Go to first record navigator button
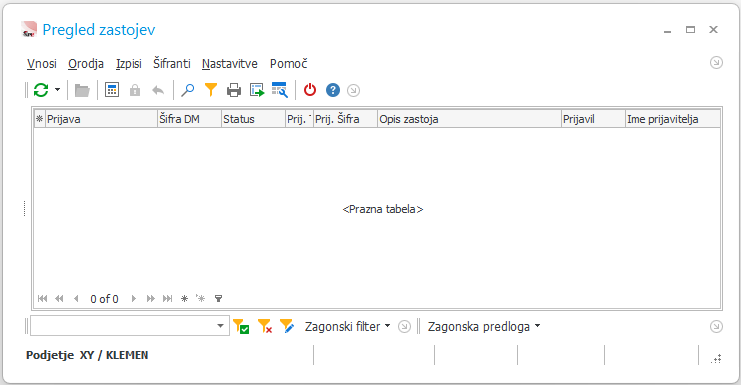The image size is (741, 385). (x=43, y=299)
